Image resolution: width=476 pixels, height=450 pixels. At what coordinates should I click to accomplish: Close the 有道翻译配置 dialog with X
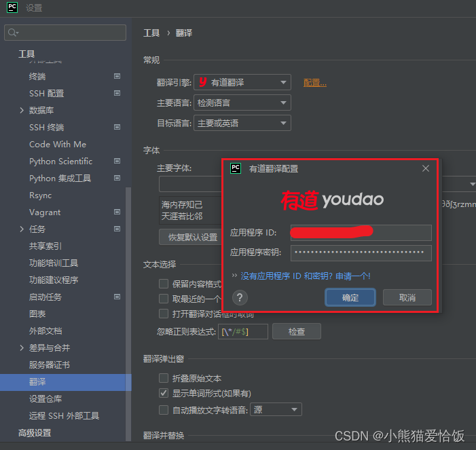click(x=426, y=168)
